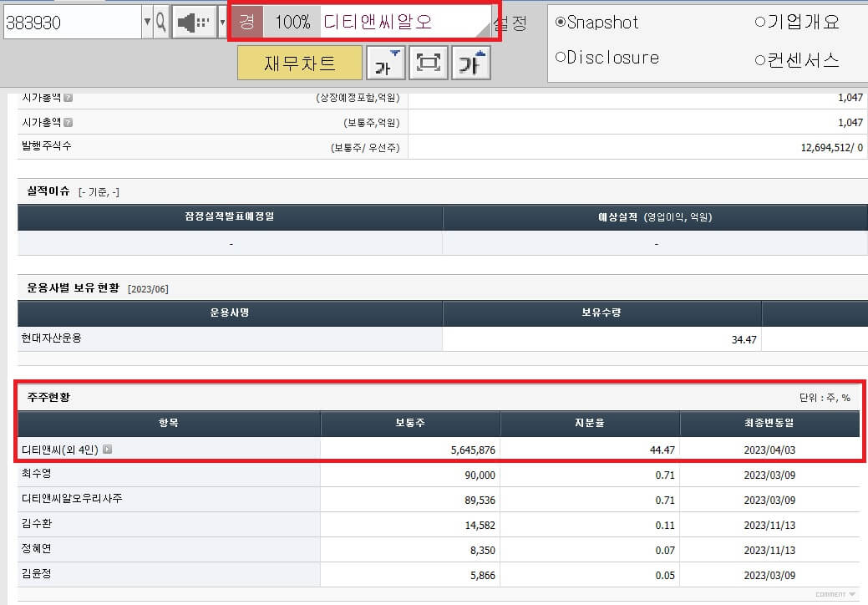Click the red 경 warning badge
The image size is (868, 605).
(x=247, y=22)
